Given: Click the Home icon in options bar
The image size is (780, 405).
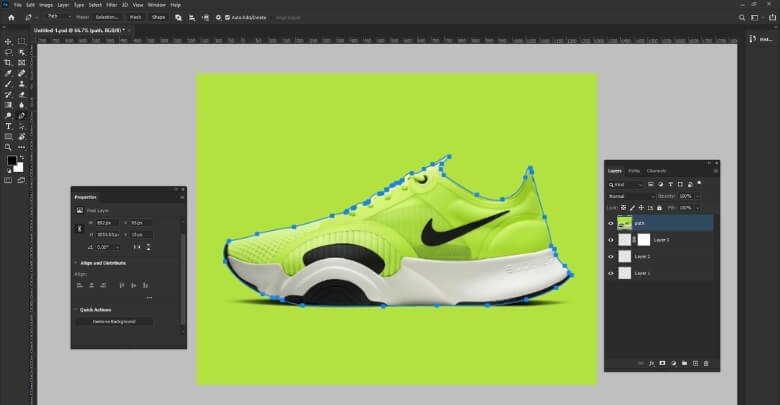Looking at the screenshot, I should click(x=11, y=17).
